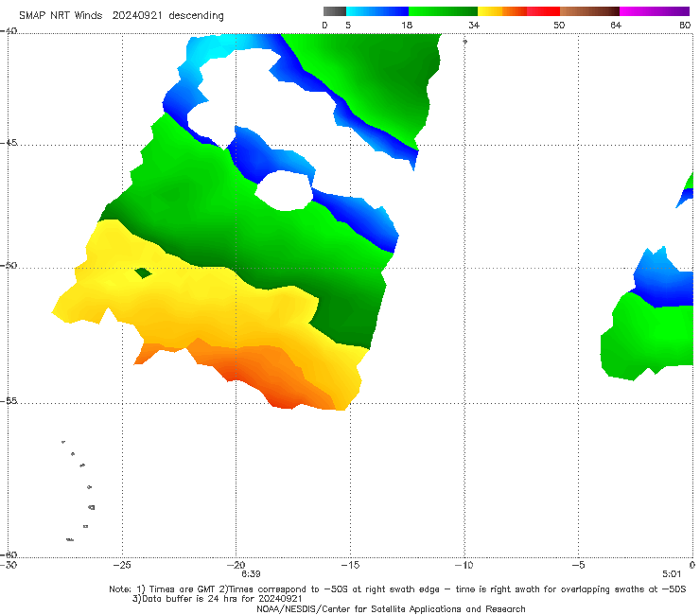Image resolution: width=700 pixels, height=615 pixels.
Task: Click the gray segment of the color bar
Action: click(335, 11)
